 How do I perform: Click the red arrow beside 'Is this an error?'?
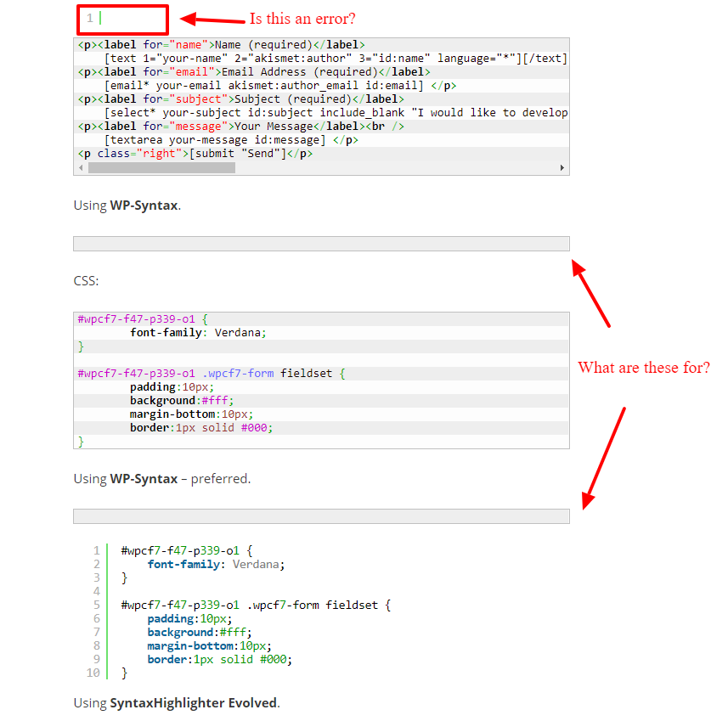[x=212, y=19]
